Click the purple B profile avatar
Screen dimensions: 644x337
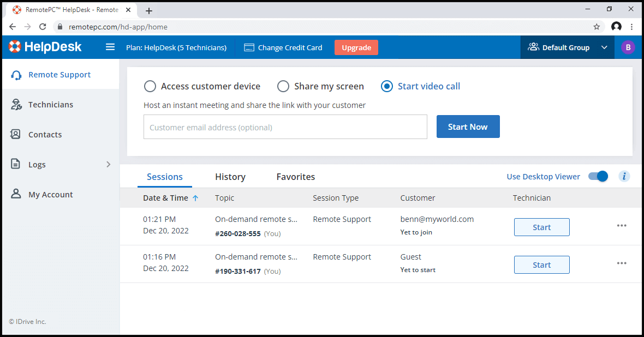(x=628, y=47)
